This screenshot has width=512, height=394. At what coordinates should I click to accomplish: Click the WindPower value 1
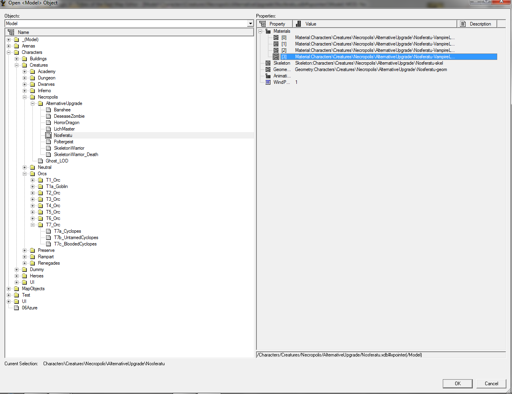tap(296, 82)
